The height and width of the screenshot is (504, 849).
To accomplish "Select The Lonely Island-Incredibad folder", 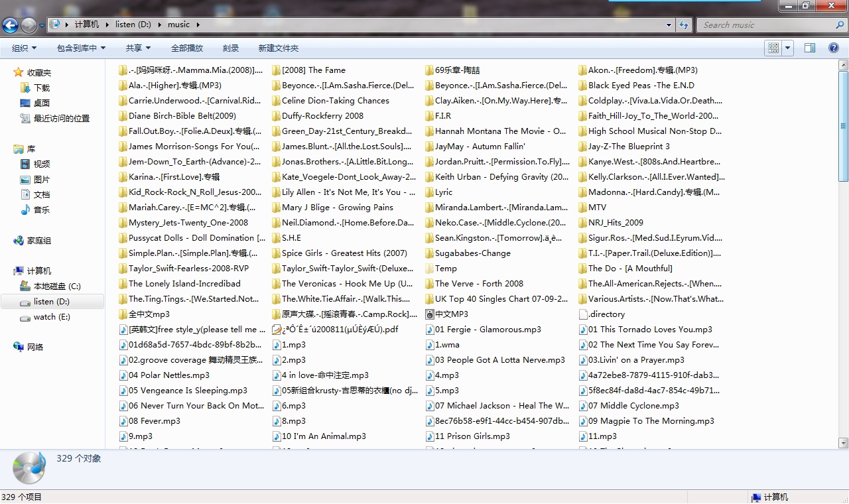I will [x=180, y=283].
